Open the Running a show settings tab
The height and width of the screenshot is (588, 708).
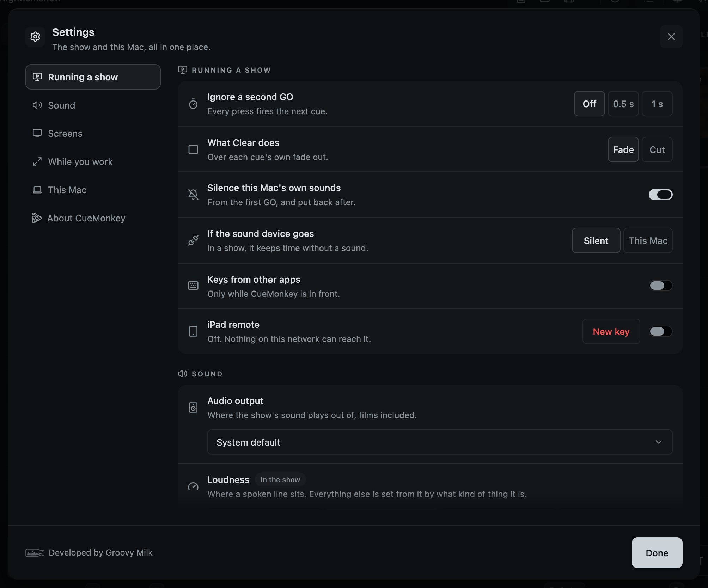pos(93,77)
